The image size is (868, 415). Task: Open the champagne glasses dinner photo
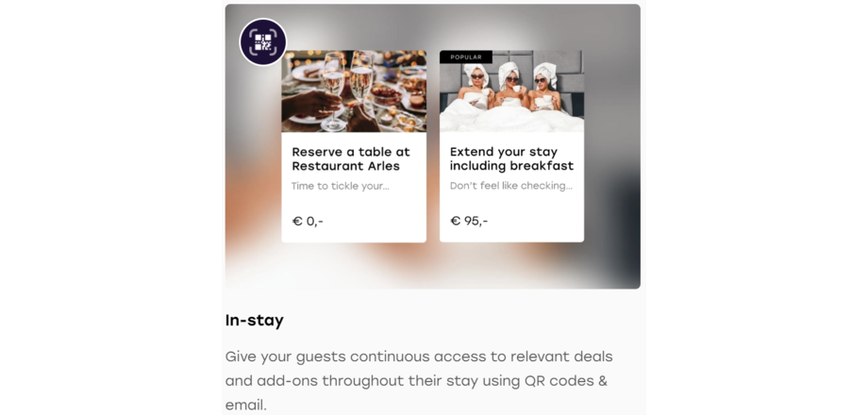click(x=354, y=91)
